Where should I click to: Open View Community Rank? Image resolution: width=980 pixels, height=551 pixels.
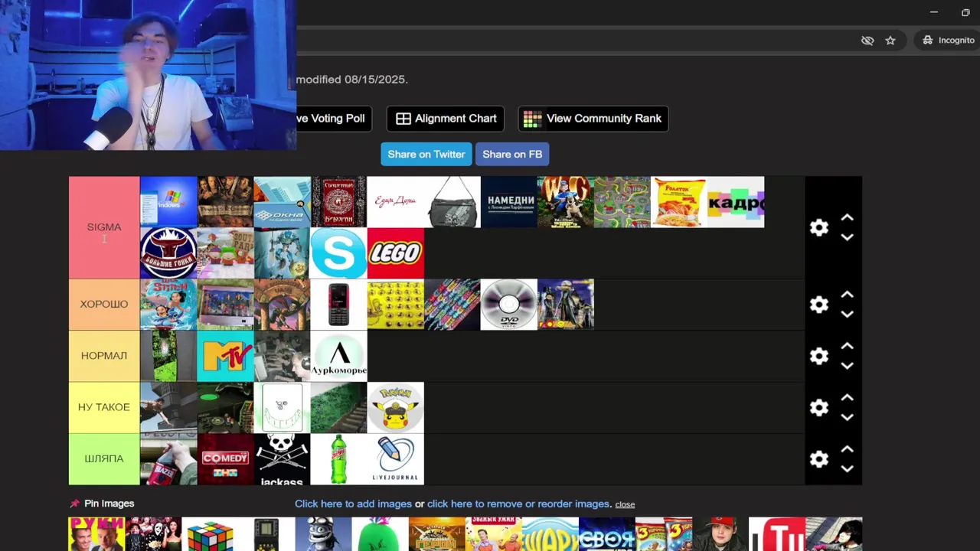click(x=593, y=119)
